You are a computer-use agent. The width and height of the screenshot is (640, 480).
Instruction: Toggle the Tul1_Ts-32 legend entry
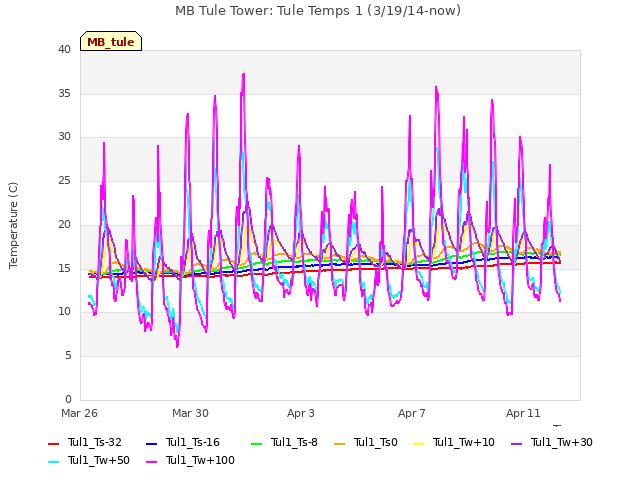(84, 442)
